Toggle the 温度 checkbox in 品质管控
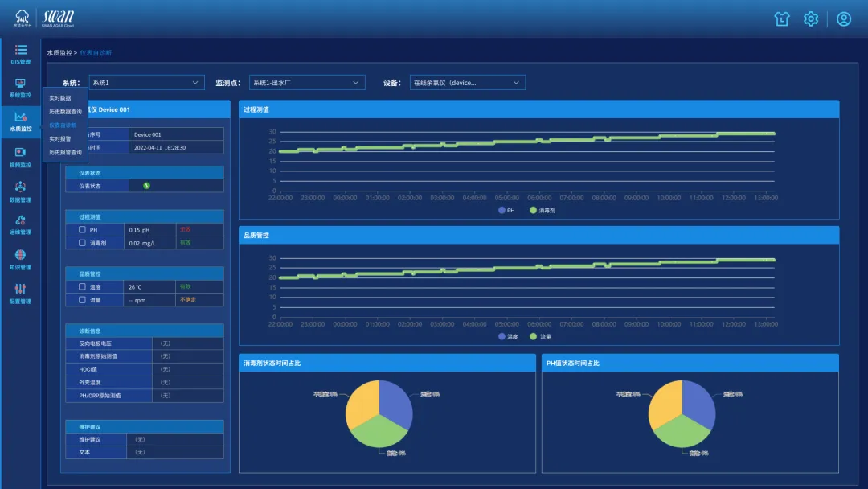Viewport: 868px width, 489px height. click(82, 286)
